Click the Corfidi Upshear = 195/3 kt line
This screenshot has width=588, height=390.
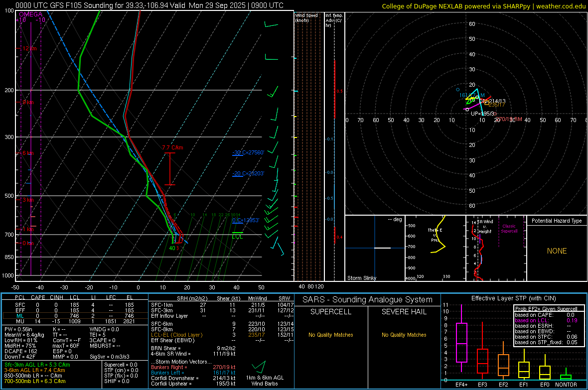193,384
